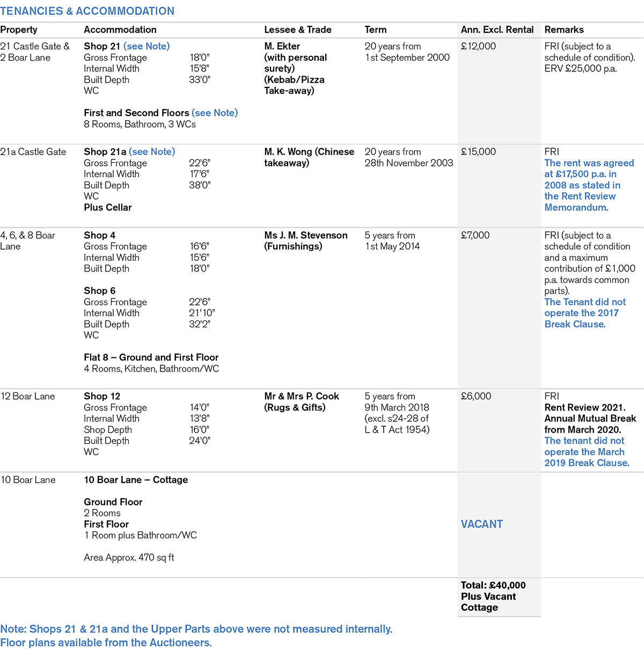Click the March 2019 Break Clause remark
This screenshot has width=644, height=657.
pos(586,452)
